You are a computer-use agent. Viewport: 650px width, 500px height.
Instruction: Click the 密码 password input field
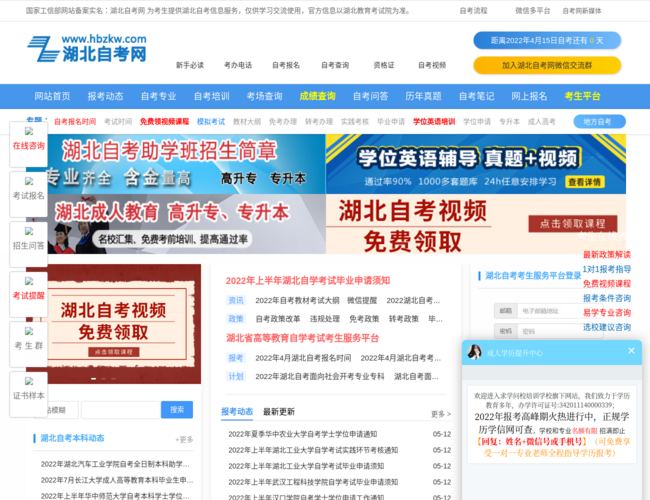pyautogui.click(x=560, y=331)
